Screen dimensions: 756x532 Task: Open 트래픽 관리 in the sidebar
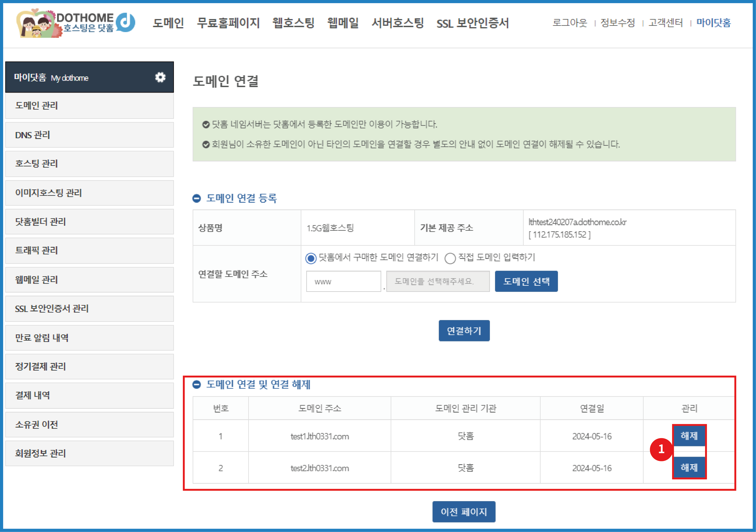tap(37, 250)
